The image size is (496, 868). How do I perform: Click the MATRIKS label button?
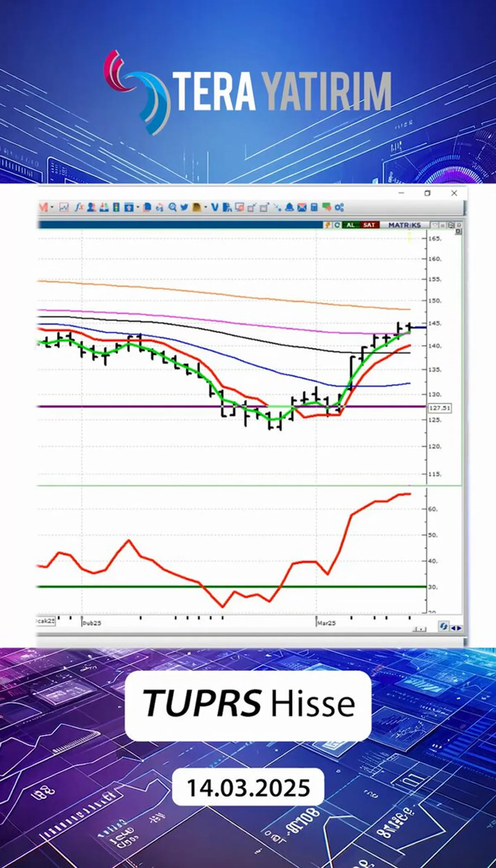tap(404, 225)
